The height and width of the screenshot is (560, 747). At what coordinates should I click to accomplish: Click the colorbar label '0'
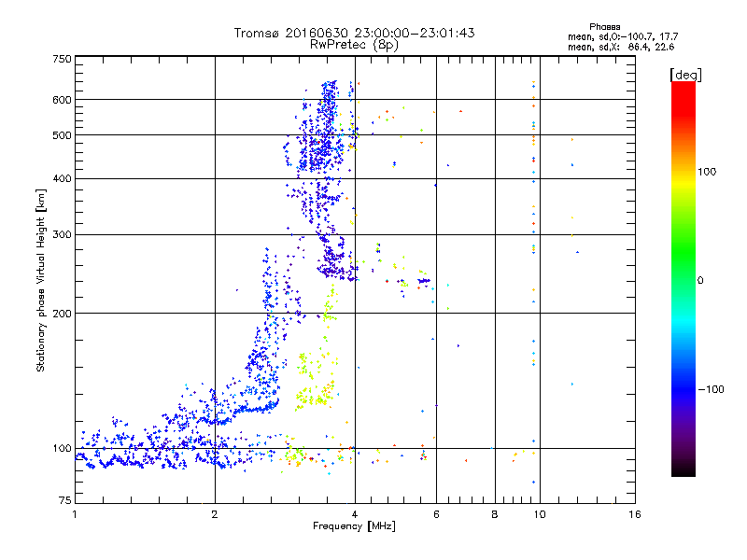coord(700,281)
